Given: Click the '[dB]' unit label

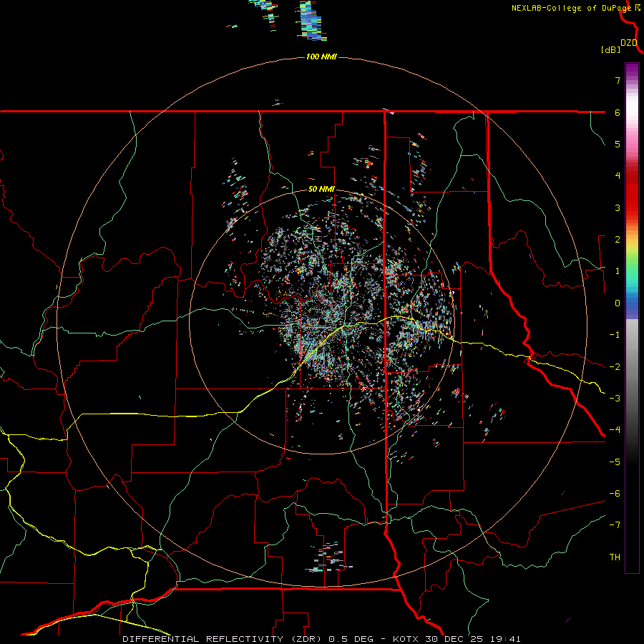Looking at the screenshot, I should click(x=611, y=49).
